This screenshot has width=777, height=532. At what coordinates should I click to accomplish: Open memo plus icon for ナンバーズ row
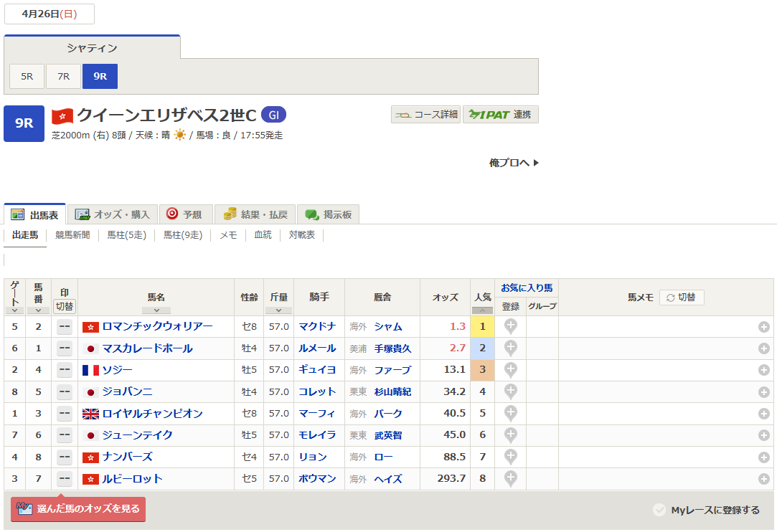point(763,457)
